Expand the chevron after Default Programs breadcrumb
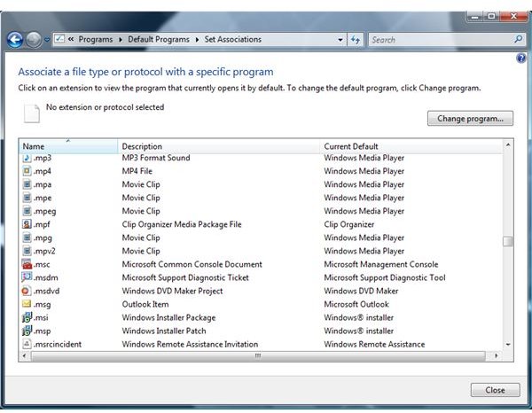The width and height of the screenshot is (532, 413). [197, 40]
